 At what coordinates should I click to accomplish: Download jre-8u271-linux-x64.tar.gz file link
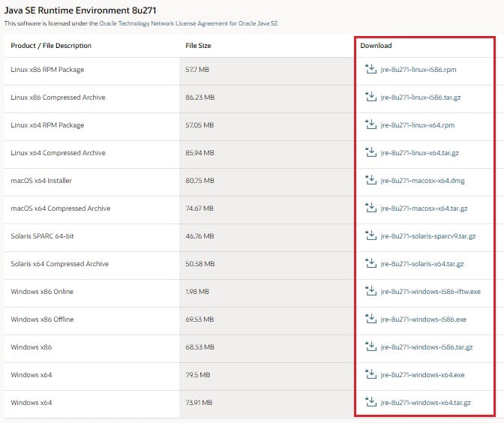click(x=419, y=153)
